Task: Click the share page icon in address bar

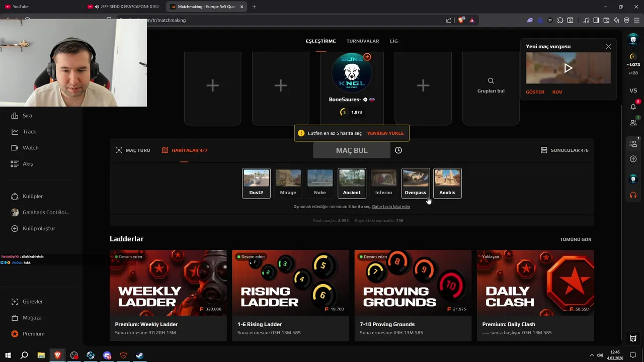Action: (x=449, y=20)
